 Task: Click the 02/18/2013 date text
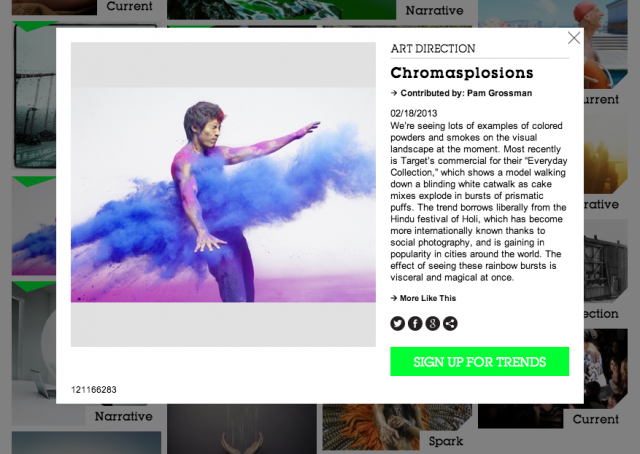tap(414, 112)
